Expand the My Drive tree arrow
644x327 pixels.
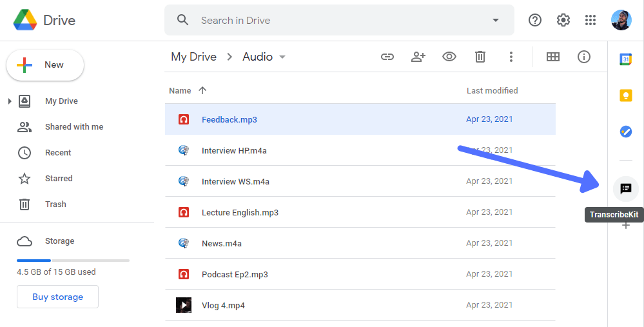pos(10,101)
